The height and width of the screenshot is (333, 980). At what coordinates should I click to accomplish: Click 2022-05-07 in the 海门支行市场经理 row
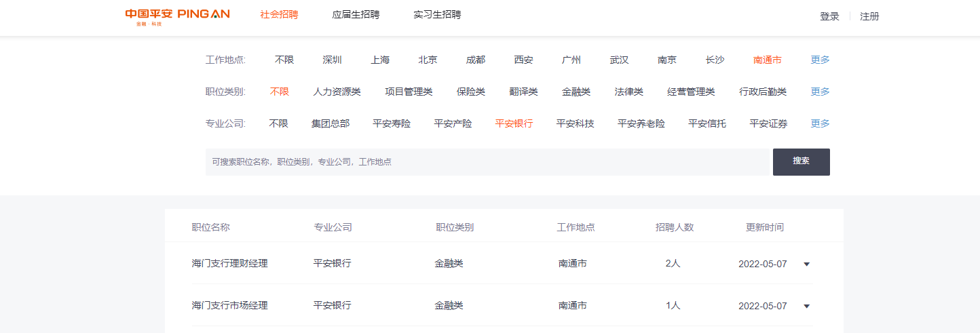(763, 306)
